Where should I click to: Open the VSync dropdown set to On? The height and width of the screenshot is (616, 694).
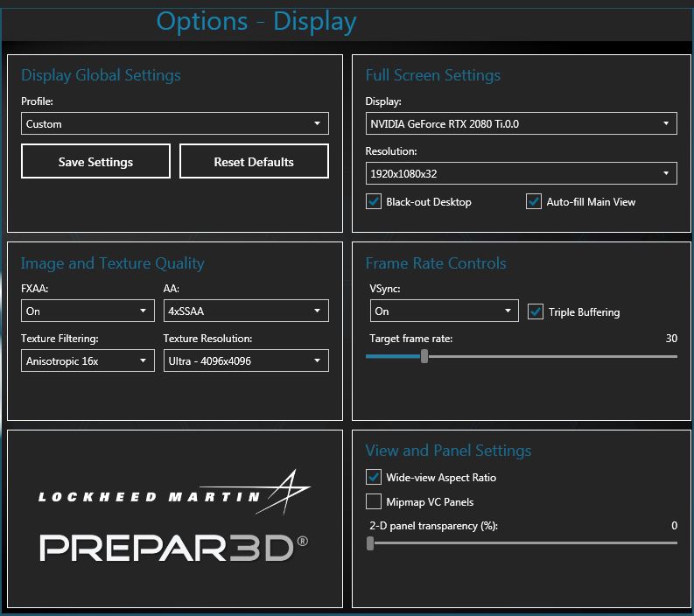444,311
